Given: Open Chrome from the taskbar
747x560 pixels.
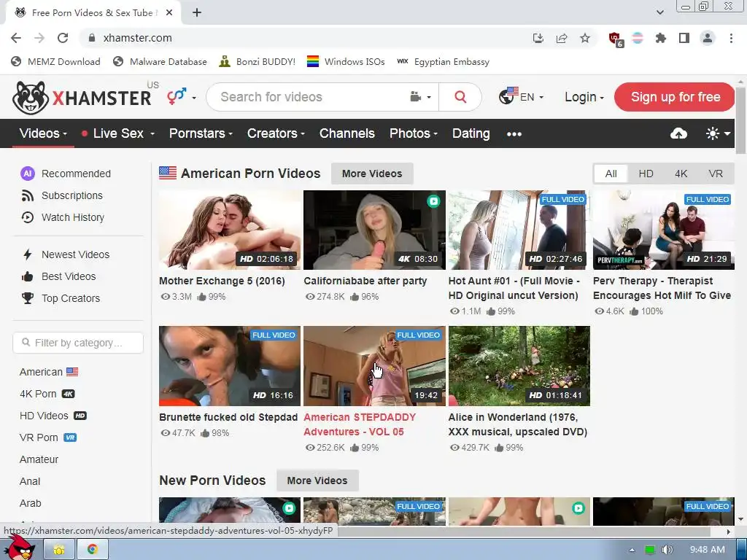Looking at the screenshot, I should click(x=93, y=550).
